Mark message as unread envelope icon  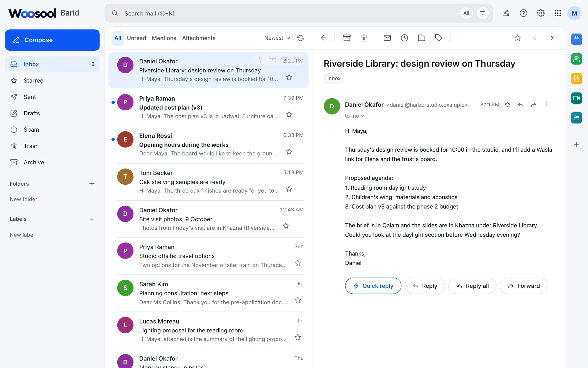point(387,38)
